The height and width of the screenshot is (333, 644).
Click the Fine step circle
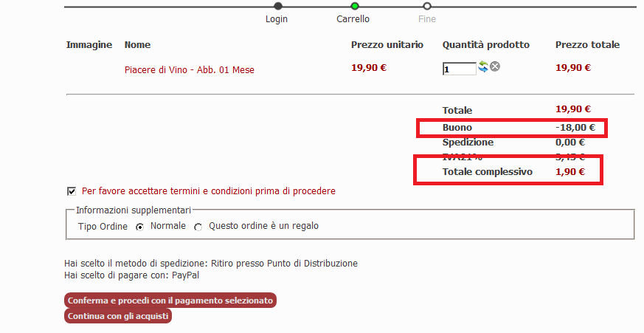click(426, 6)
